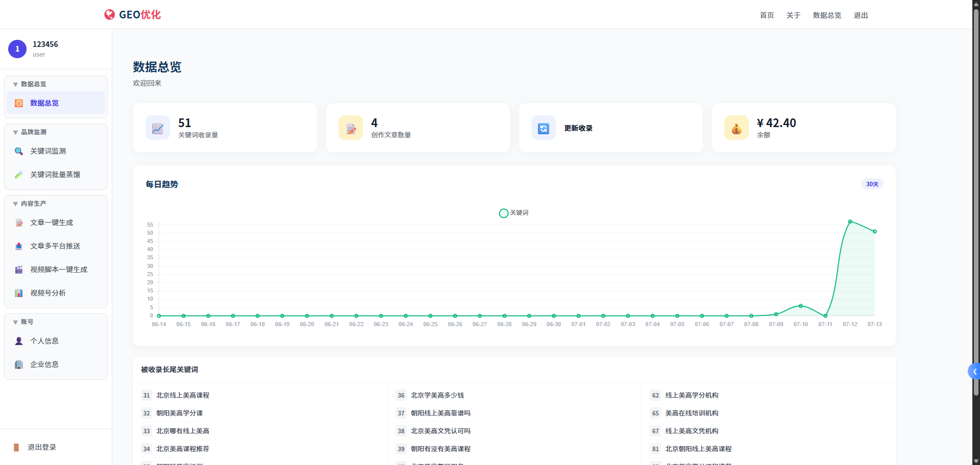Viewport: 980px width, 465px height.
Task: Open the 企业信息 building icon
Action: click(x=19, y=364)
